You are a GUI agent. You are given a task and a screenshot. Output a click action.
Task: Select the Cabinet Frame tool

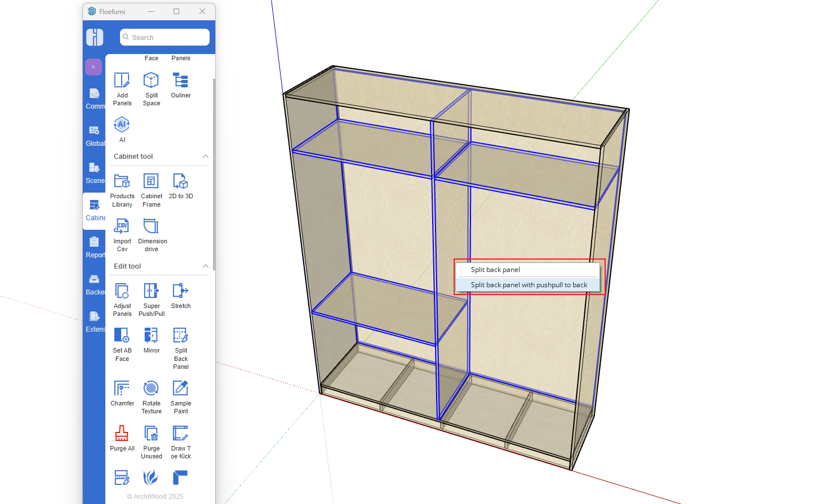[151, 189]
